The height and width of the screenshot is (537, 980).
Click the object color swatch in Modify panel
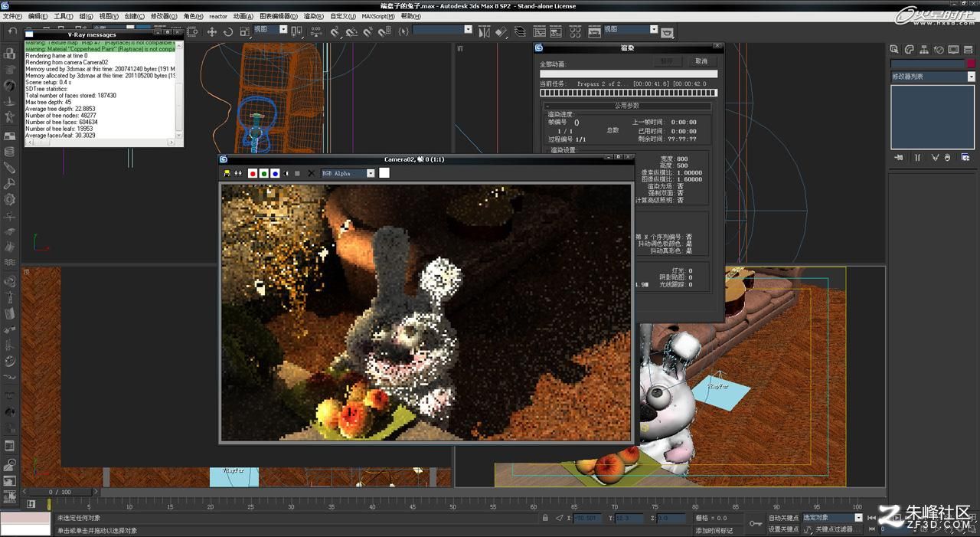tap(972, 64)
